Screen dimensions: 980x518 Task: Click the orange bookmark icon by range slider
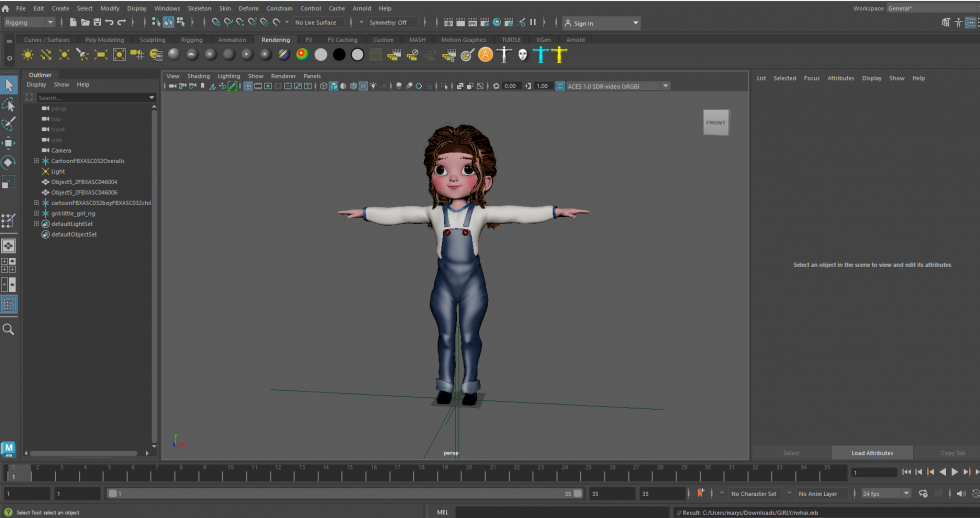coord(700,493)
